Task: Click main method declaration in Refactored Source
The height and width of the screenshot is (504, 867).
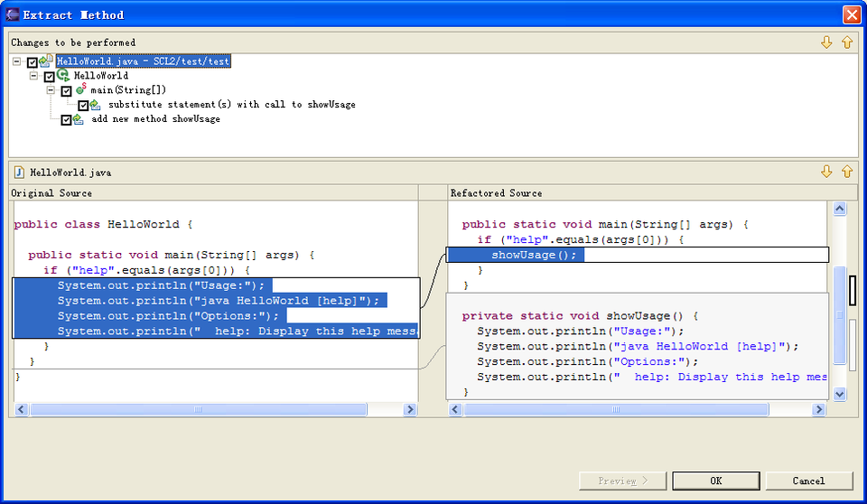Action: (x=605, y=225)
